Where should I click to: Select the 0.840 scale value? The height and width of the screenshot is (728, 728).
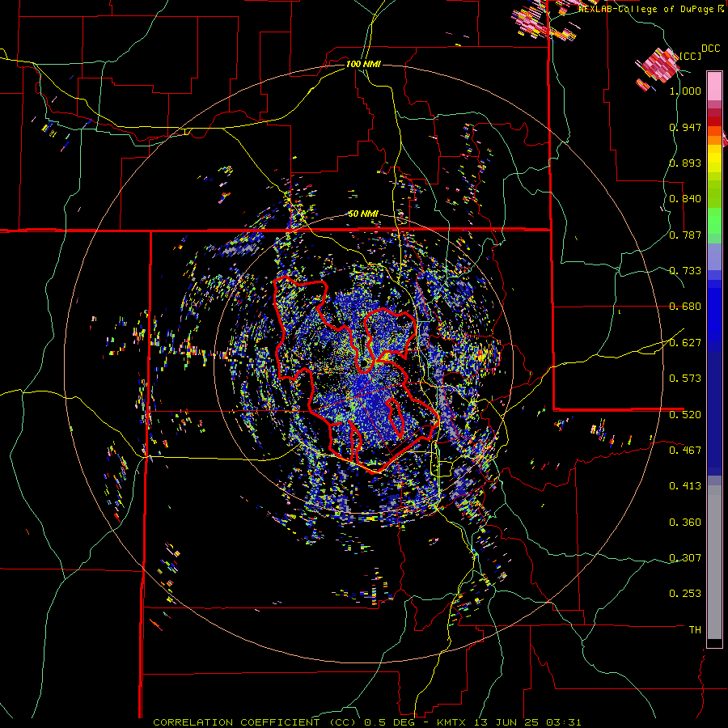pos(685,199)
